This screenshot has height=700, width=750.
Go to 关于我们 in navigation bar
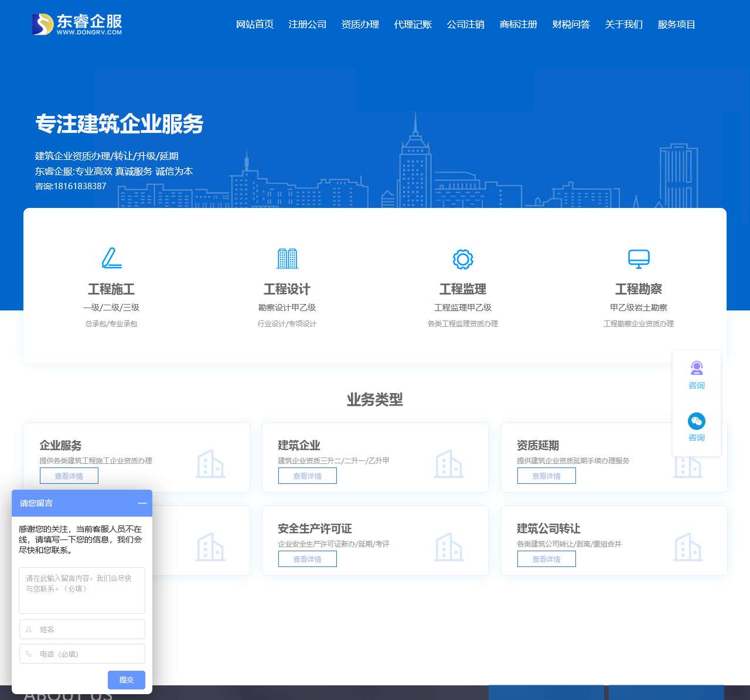[624, 25]
